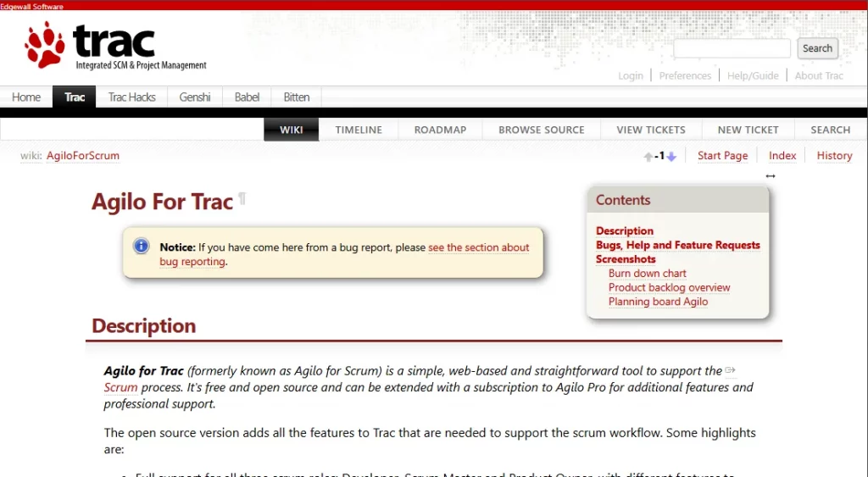The height and width of the screenshot is (477, 868).
Task: Click the Search button
Action: [817, 48]
